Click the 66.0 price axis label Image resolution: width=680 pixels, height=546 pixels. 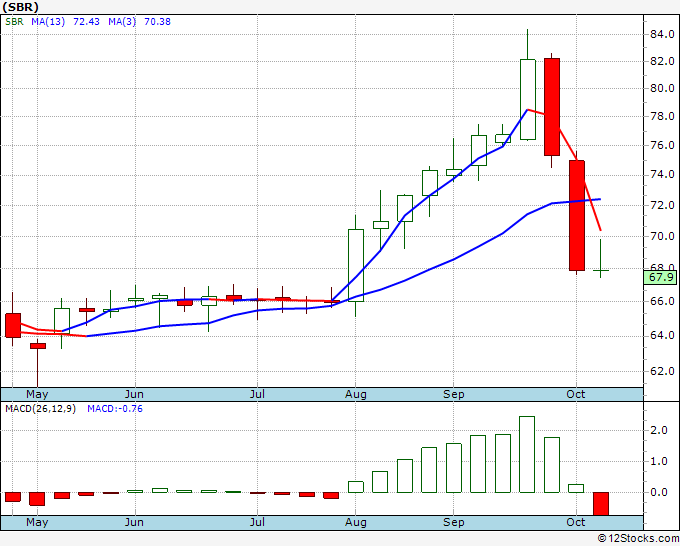[662, 301]
